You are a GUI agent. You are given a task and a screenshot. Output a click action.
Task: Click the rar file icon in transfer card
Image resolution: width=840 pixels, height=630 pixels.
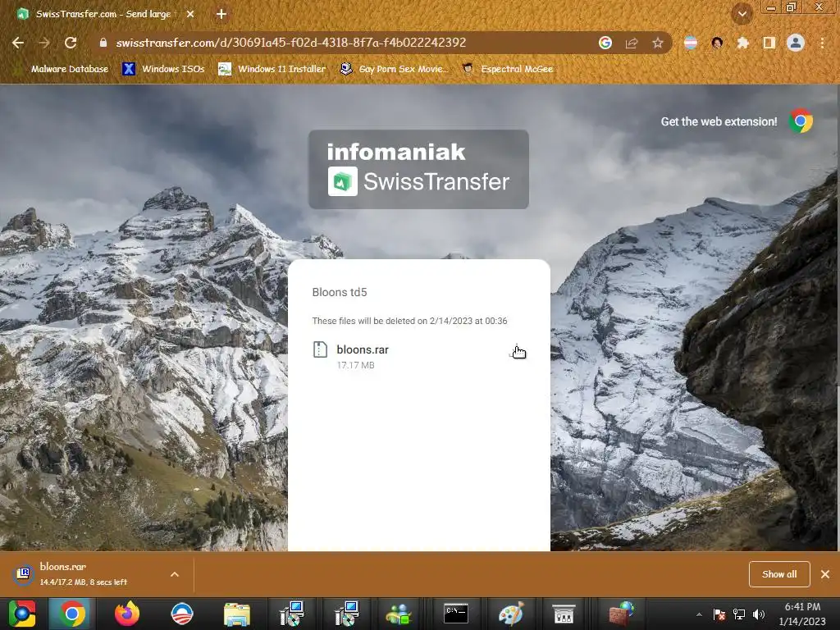tap(320, 349)
